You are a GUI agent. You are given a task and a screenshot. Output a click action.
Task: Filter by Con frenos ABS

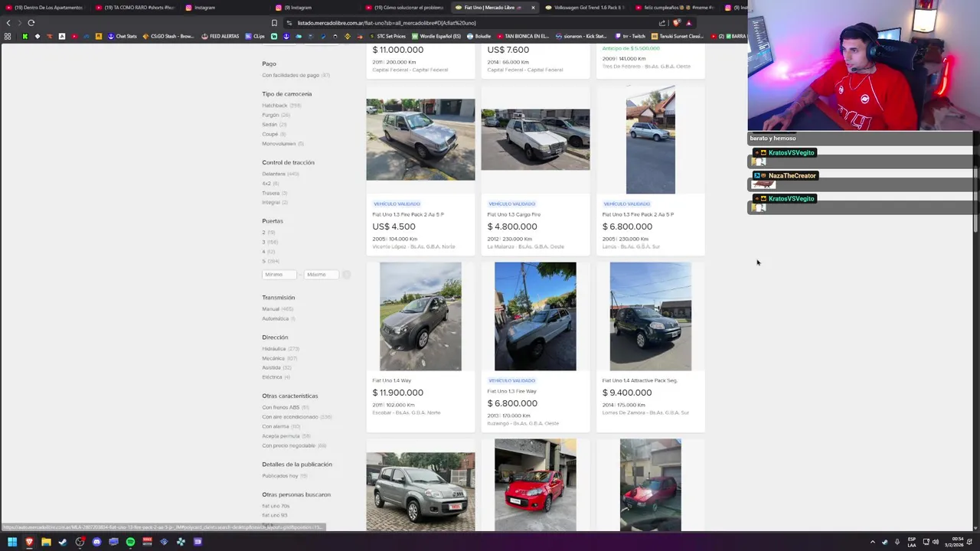[x=286, y=407]
